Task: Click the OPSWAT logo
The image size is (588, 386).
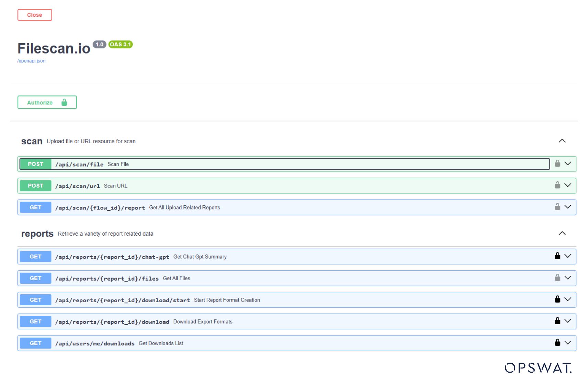Action: click(x=538, y=368)
